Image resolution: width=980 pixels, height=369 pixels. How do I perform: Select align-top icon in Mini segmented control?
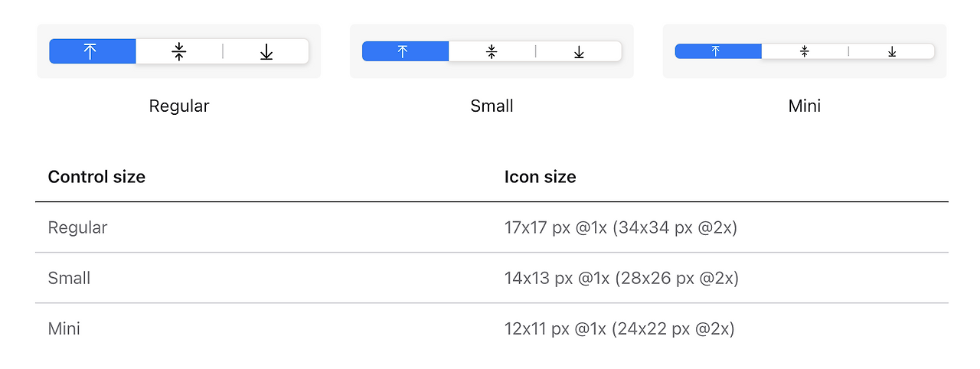716,51
